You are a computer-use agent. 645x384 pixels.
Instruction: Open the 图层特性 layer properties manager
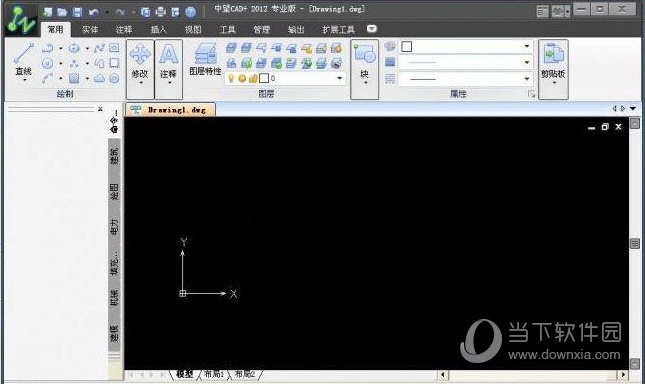205,59
